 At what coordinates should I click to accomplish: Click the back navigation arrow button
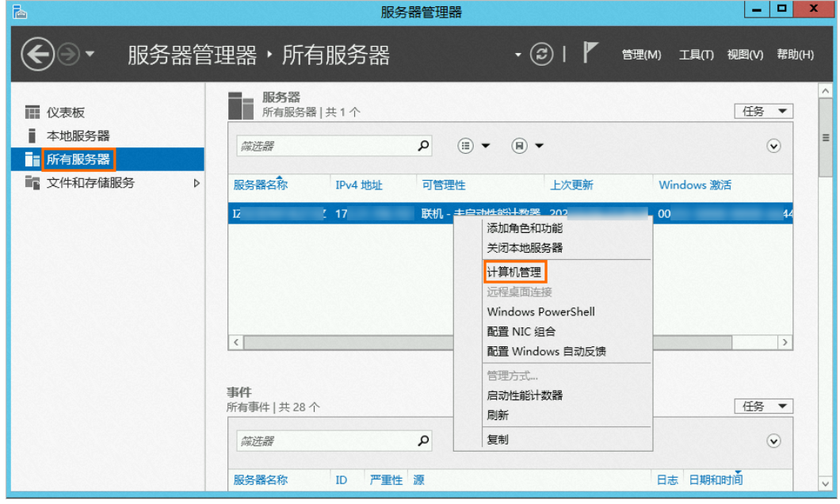pos(38,55)
